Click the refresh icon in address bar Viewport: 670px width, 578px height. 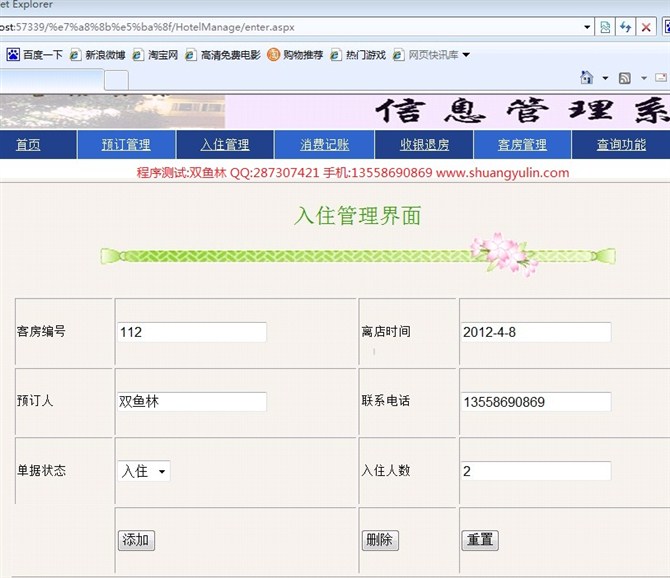click(x=626, y=27)
